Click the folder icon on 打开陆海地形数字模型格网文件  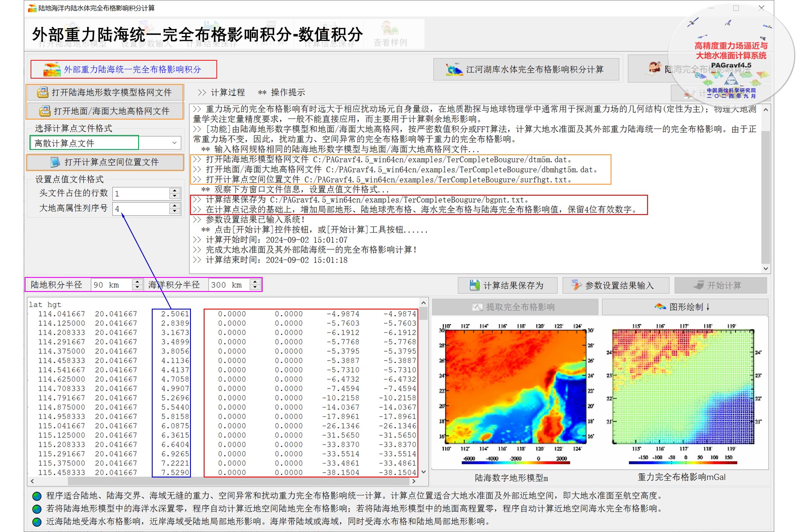[x=43, y=92]
